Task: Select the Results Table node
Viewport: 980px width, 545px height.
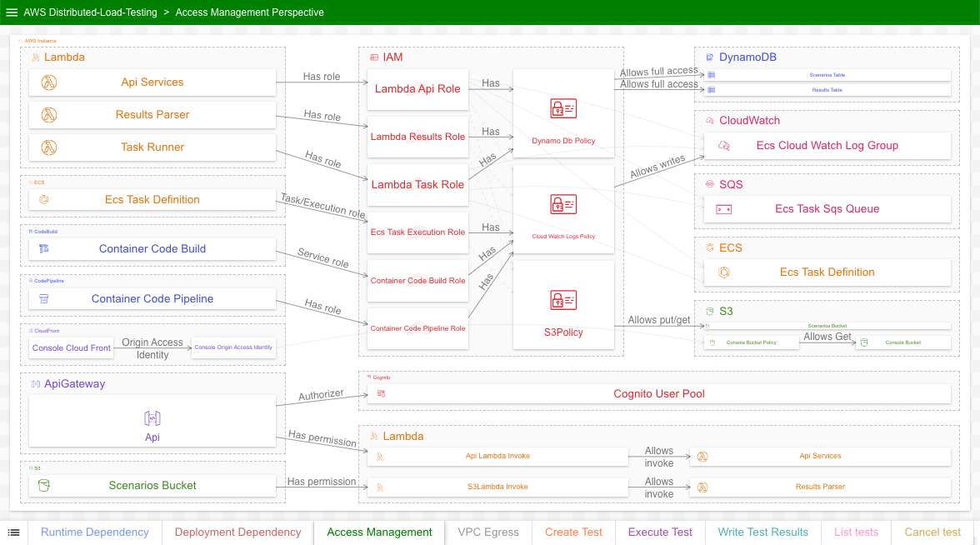Action: [827, 90]
